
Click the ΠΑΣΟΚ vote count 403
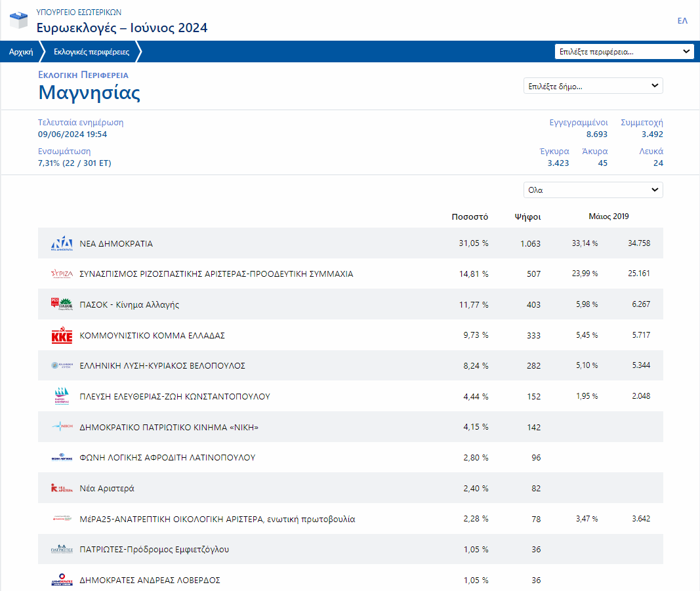coord(533,305)
